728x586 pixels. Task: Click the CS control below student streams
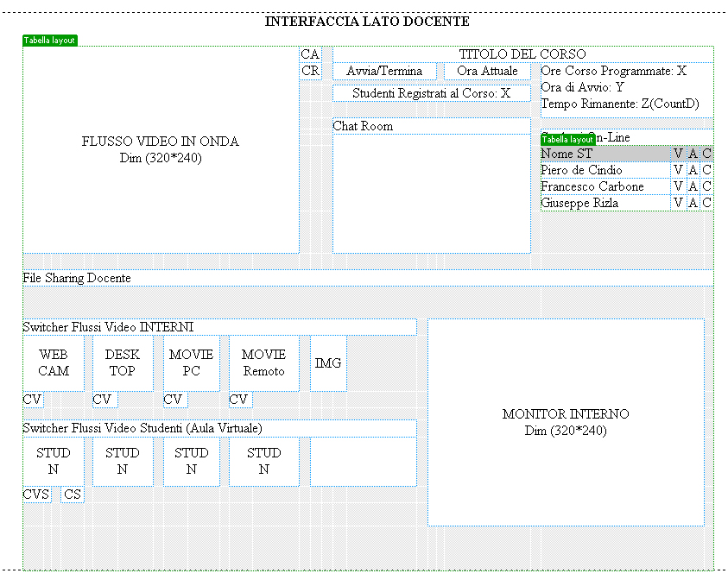(73, 495)
